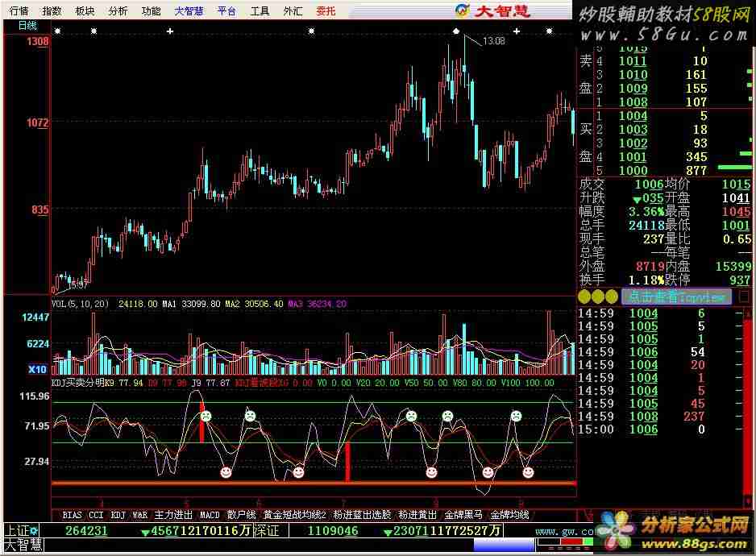This screenshot has height=556, width=756.
Task: Select the MACD indicator tab
Action: tap(210, 515)
